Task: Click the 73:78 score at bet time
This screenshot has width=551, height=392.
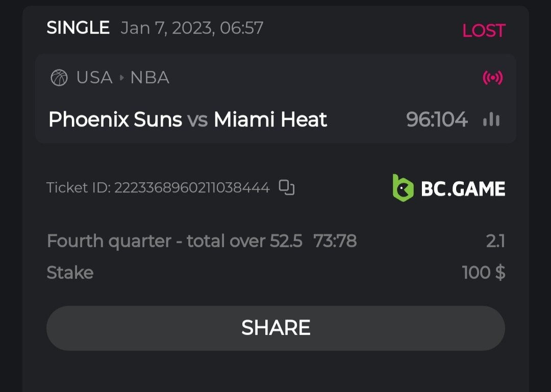Action: coord(335,240)
